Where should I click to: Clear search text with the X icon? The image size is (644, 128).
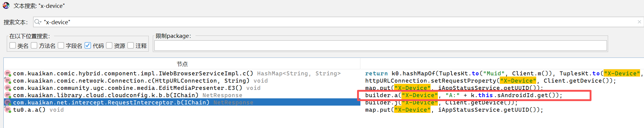(639, 22)
